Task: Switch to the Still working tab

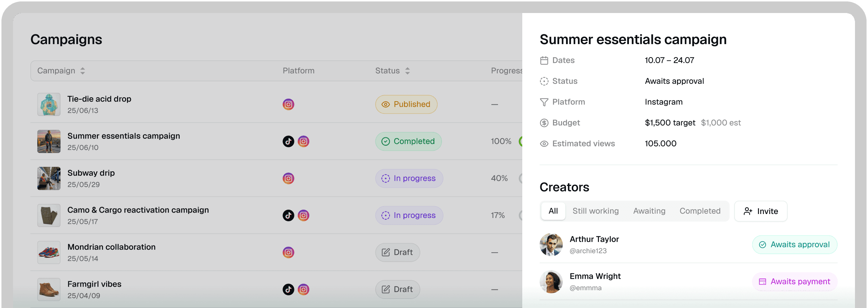Action: (595, 211)
